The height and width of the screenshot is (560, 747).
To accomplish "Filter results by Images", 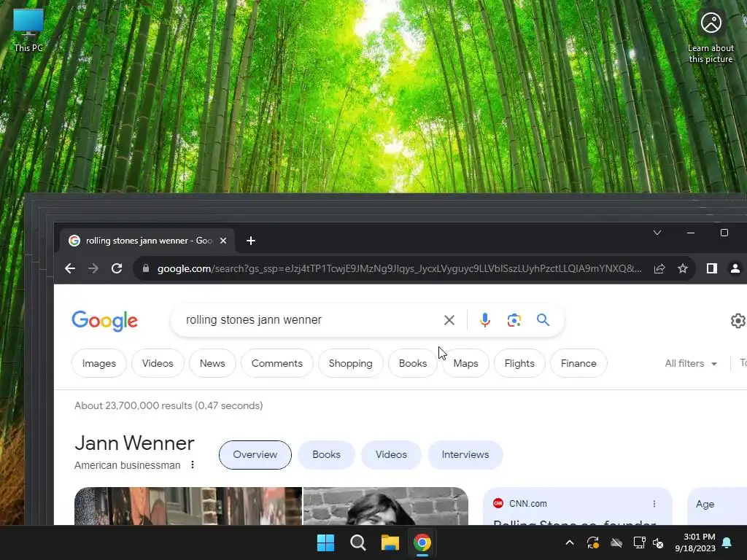I will click(99, 363).
